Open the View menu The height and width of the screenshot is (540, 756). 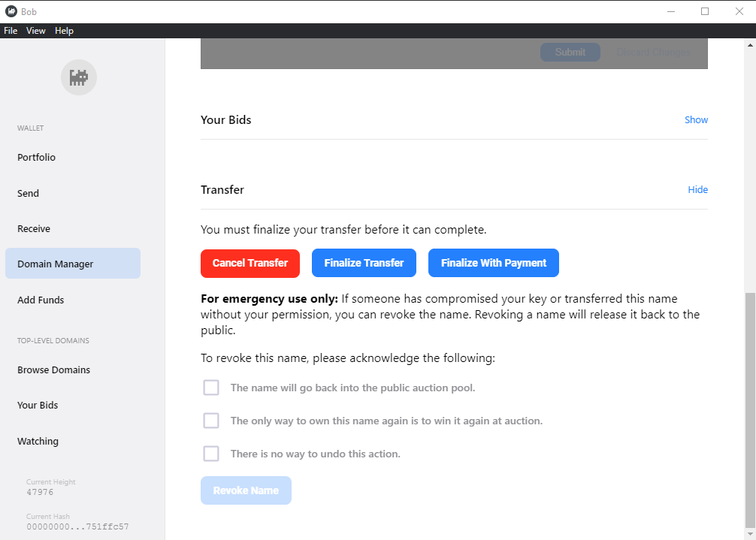(x=36, y=31)
